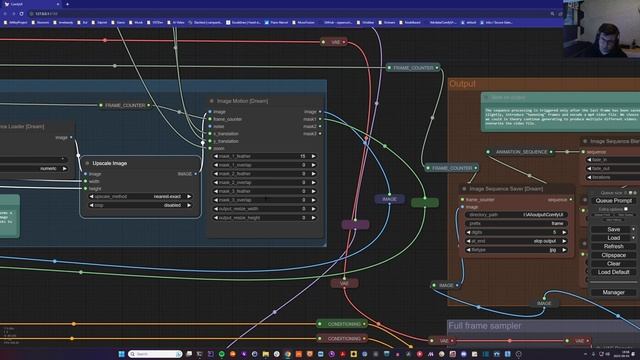Collapse the Image Sequence Blend node dot
Screen dimensions: 640x360
coord(585,141)
